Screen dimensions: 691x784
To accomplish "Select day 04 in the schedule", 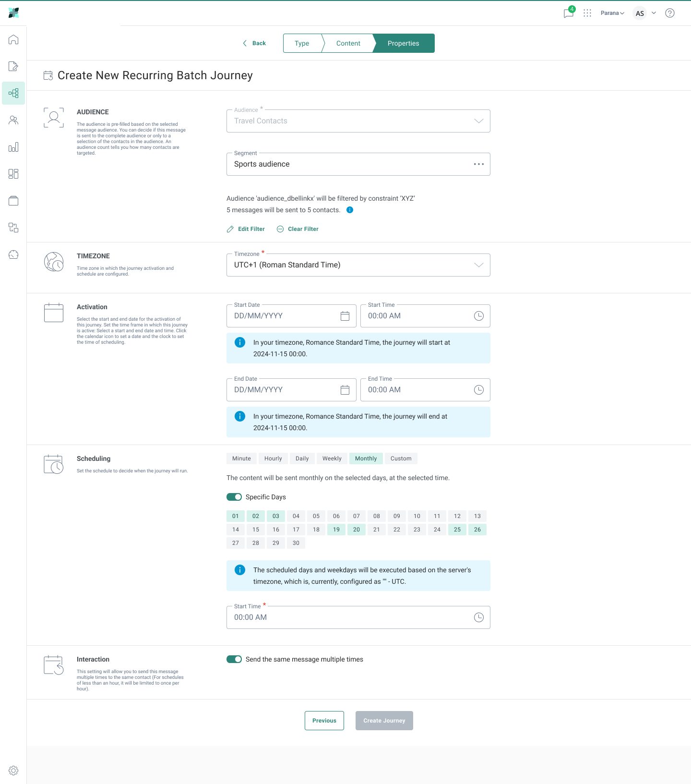I will pos(296,516).
